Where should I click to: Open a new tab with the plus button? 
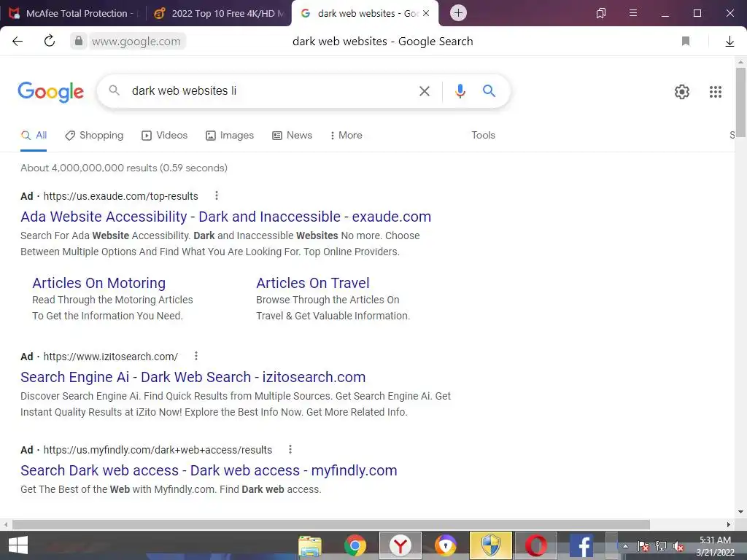[458, 13]
